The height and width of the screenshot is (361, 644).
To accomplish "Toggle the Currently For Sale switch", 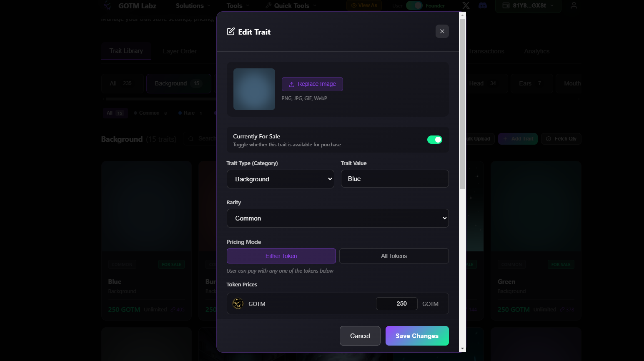I will point(434,140).
